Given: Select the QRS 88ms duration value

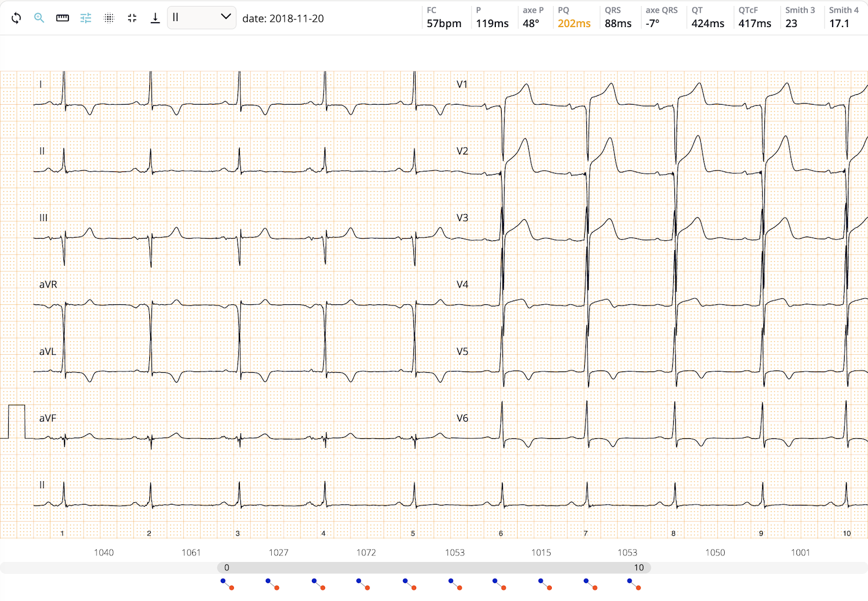Looking at the screenshot, I should point(618,23).
